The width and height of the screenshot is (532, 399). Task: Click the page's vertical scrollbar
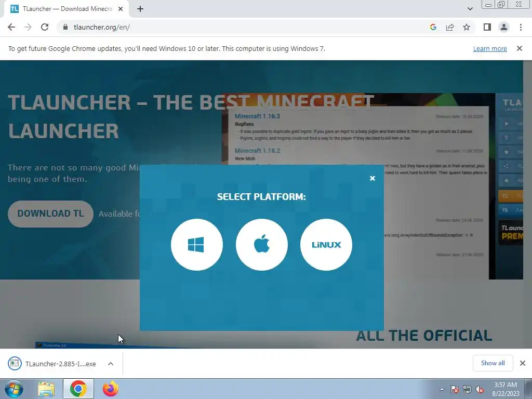pos(527,204)
